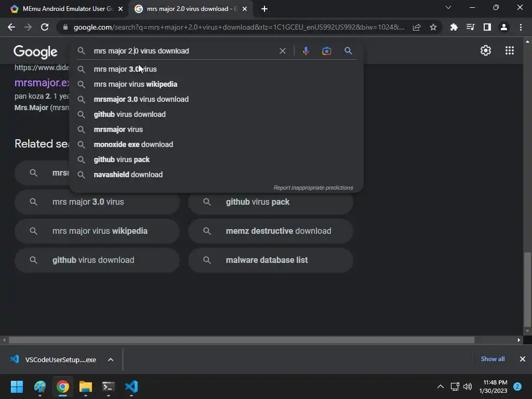Click 'Report inappropriate predictions' link
This screenshot has width=532, height=399.
pyautogui.click(x=313, y=188)
